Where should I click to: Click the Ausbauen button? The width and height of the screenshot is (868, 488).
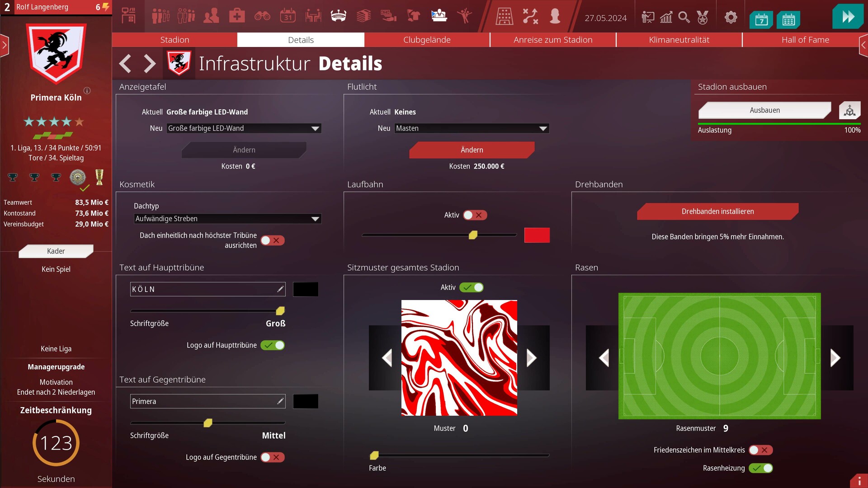point(764,110)
